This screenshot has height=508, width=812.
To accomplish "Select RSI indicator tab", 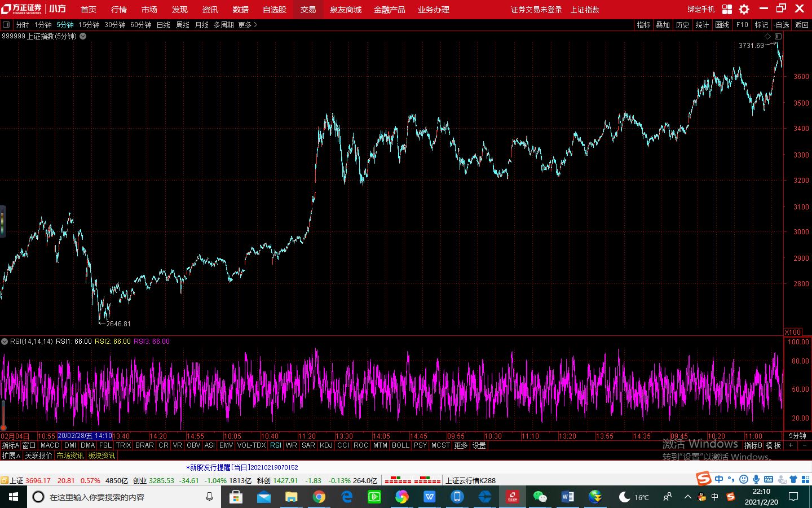I will (276, 445).
